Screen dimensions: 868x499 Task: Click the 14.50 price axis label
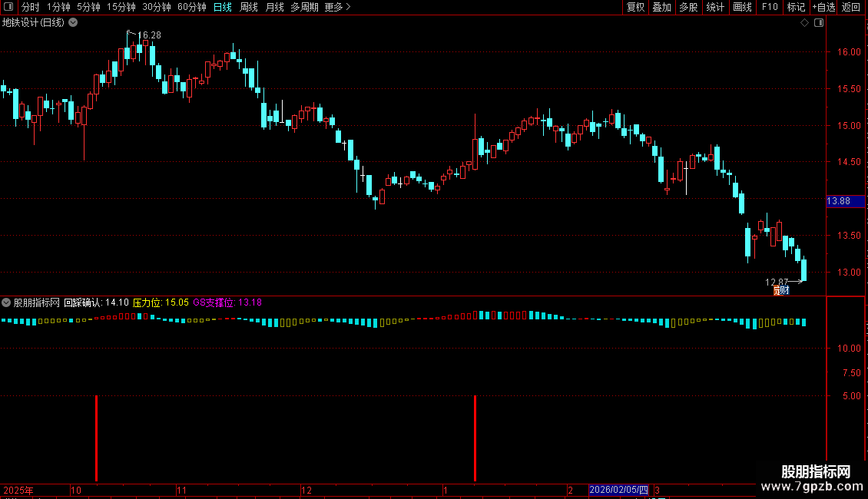[x=849, y=162]
